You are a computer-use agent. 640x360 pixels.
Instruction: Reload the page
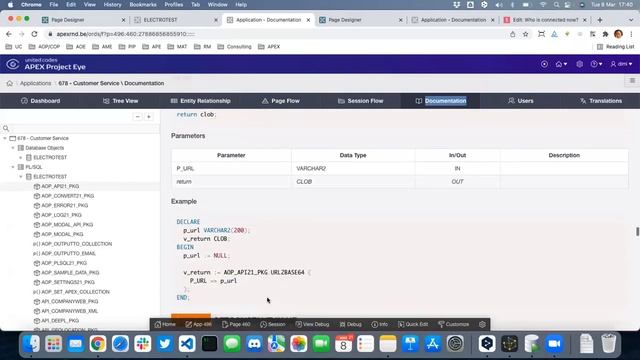34,34
